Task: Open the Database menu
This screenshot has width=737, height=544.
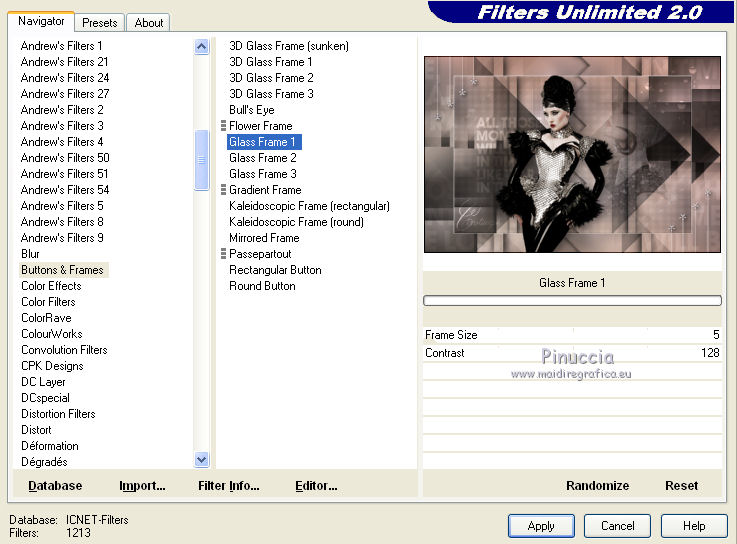Action: tap(55, 486)
